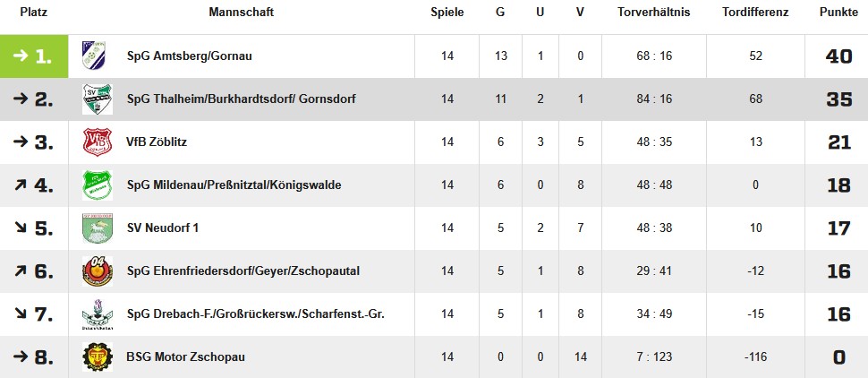Click the green SpG Mildenau club logo
The image size is (868, 378).
[98, 185]
